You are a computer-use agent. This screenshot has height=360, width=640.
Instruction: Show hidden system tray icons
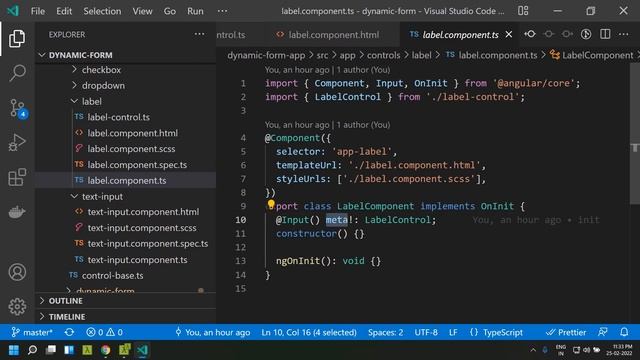pyautogui.click(x=533, y=350)
